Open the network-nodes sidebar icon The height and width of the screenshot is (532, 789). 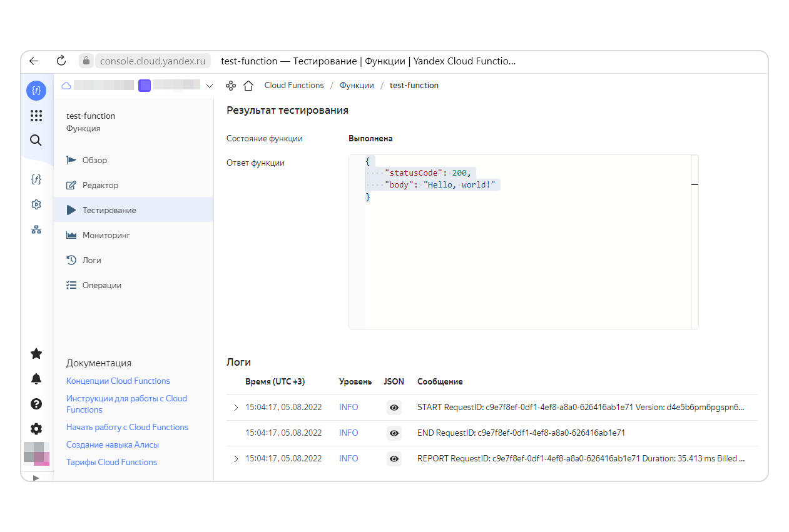click(x=36, y=229)
